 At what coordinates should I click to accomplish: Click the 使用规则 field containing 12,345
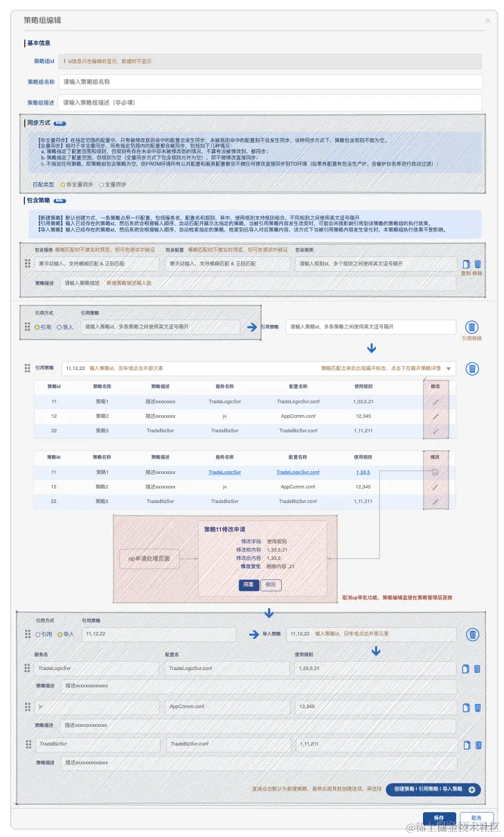(x=375, y=707)
